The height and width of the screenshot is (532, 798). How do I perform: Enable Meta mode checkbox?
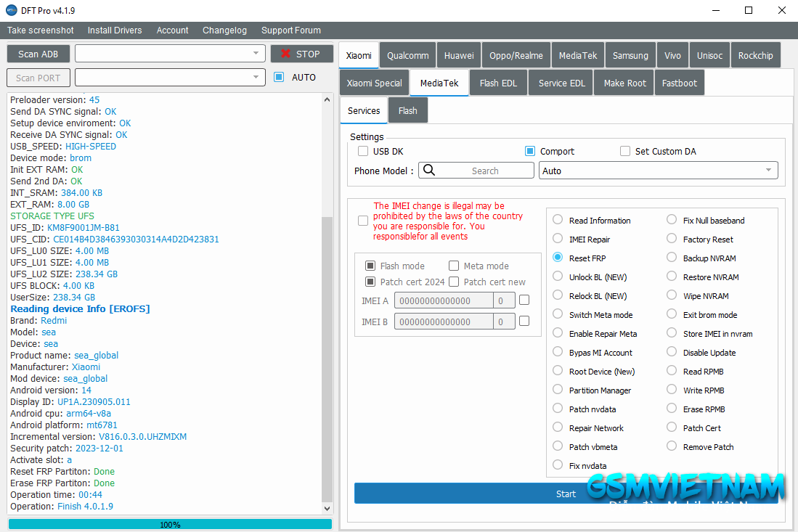[454, 266]
